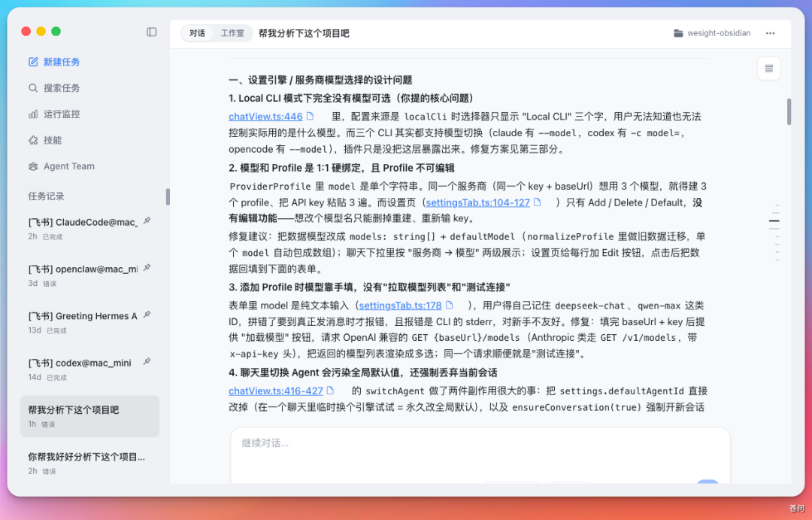
Task: Select the 帮我分析下这个项目吧 task in sidebar
Action: point(89,416)
